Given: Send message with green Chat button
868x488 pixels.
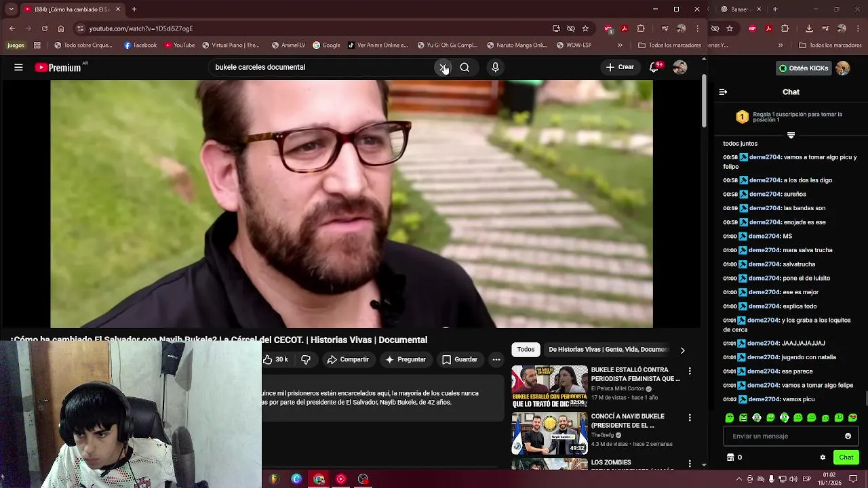Looking at the screenshot, I should (x=846, y=457).
